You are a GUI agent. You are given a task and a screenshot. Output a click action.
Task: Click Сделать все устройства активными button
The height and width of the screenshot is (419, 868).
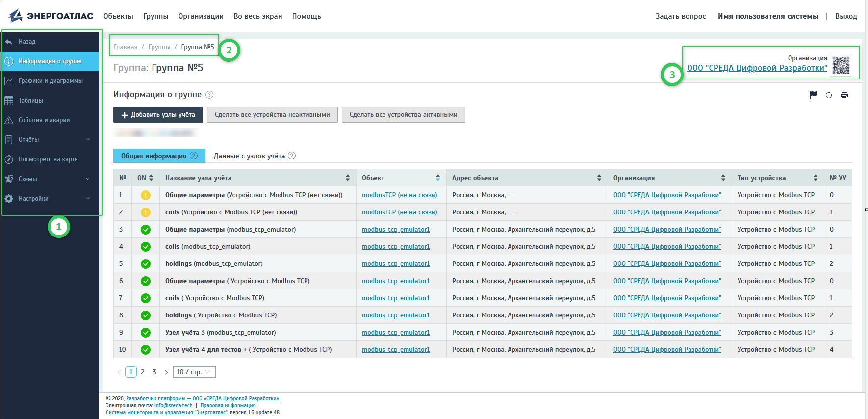click(x=404, y=115)
